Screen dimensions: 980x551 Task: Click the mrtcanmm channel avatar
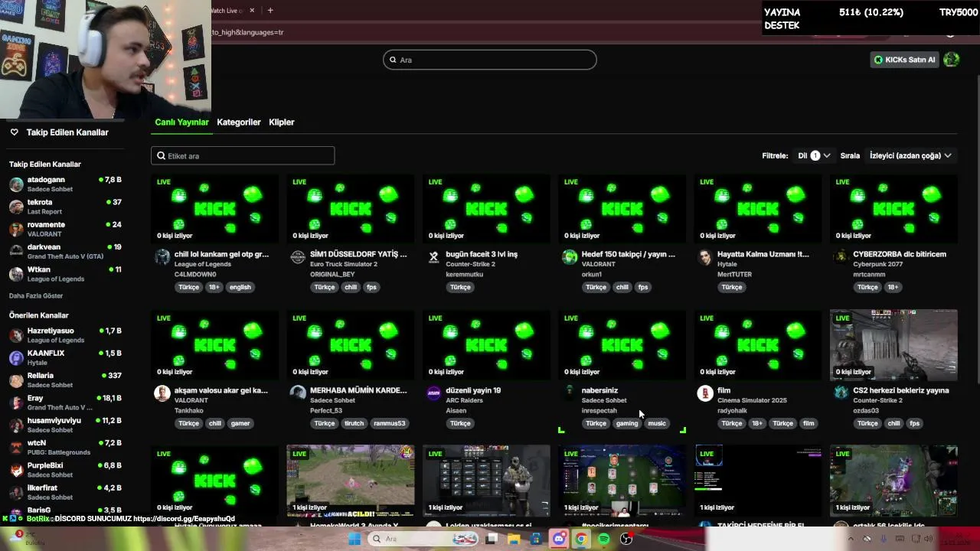coord(841,257)
